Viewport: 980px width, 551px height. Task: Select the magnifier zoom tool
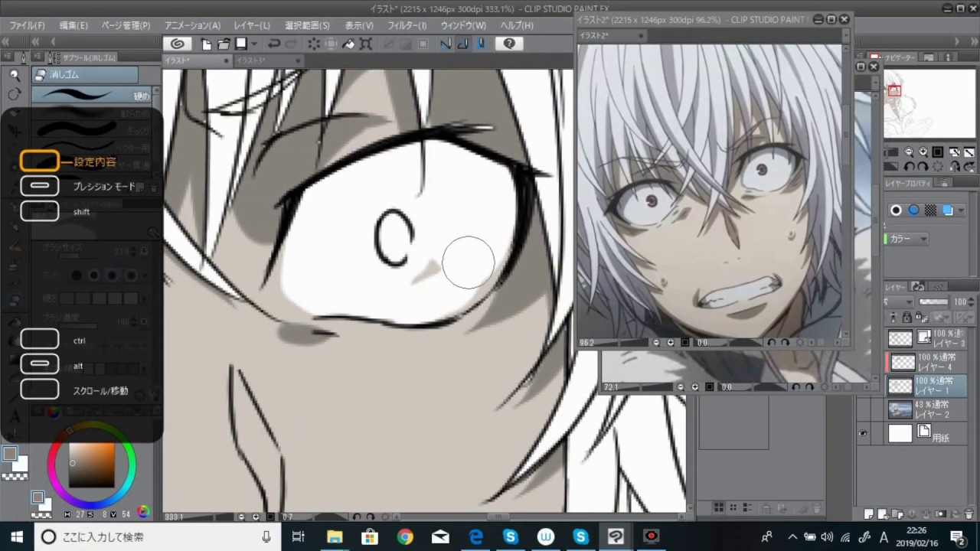(x=15, y=75)
